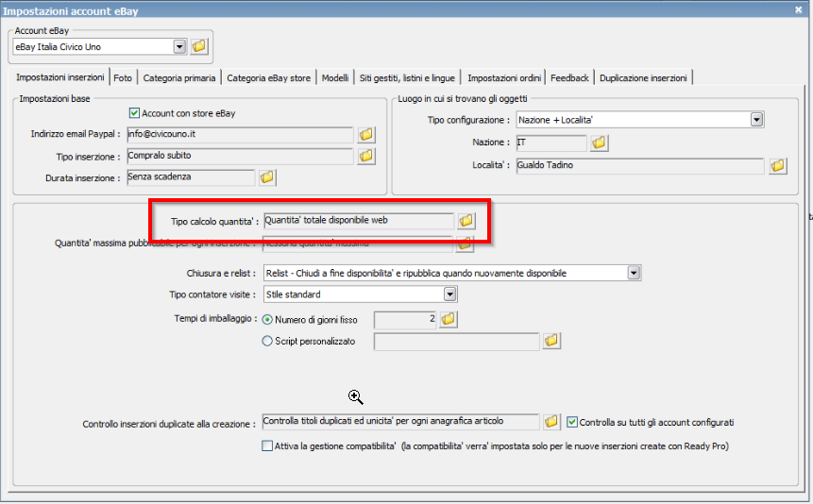This screenshot has height=504, width=813.
Task: Click Nazione field containing IT
Action: pyautogui.click(x=551, y=143)
